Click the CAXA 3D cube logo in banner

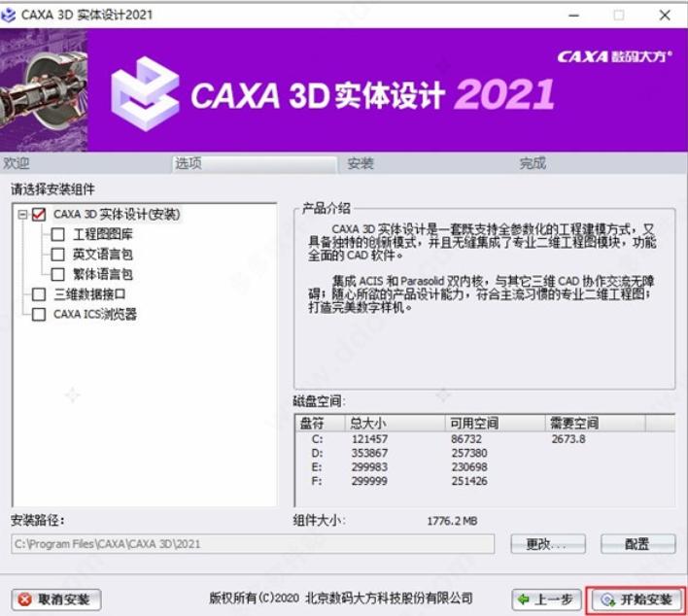tap(145, 94)
